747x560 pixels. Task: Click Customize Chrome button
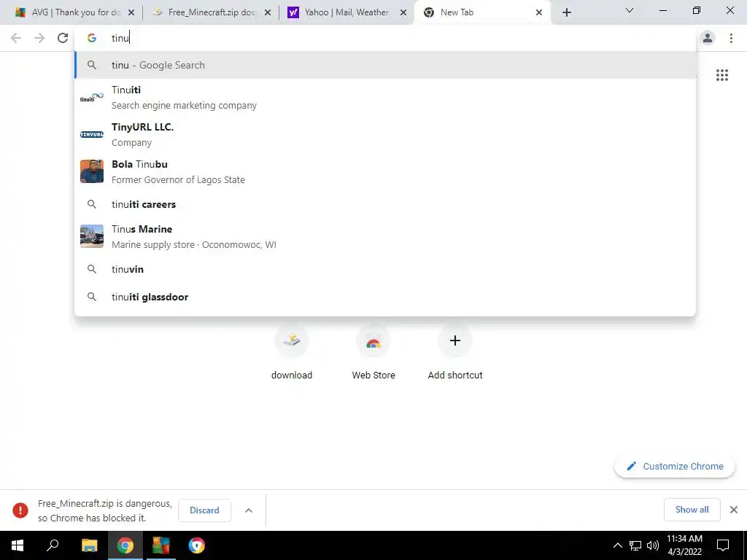coord(675,466)
